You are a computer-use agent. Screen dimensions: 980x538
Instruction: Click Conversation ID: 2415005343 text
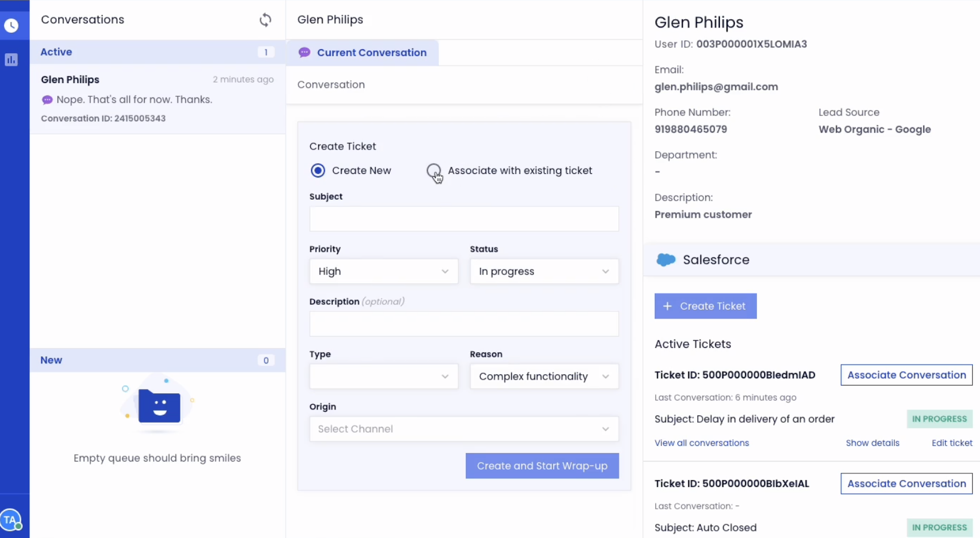[x=103, y=118]
